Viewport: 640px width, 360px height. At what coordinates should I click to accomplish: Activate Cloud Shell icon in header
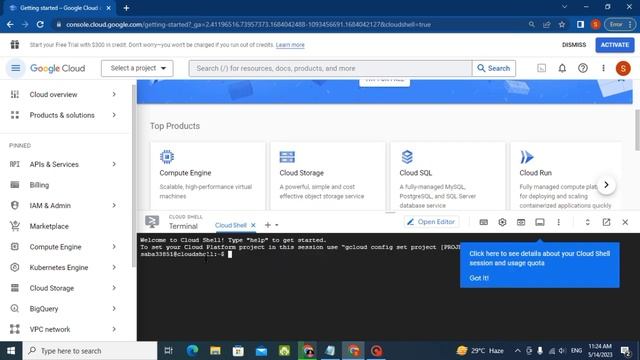(x=541, y=68)
